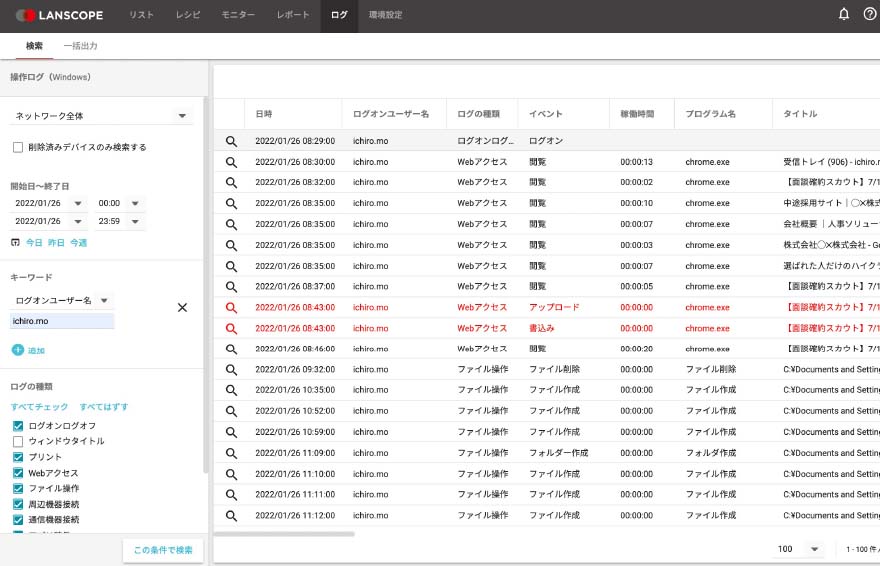Switch to 一括出力 tab
Screen dimensions: 880x566
[80, 46]
